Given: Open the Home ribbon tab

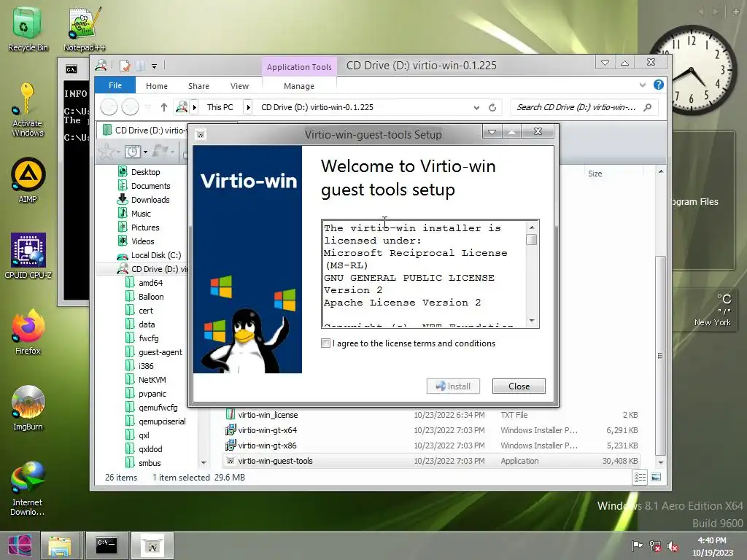Looking at the screenshot, I should pos(157,86).
